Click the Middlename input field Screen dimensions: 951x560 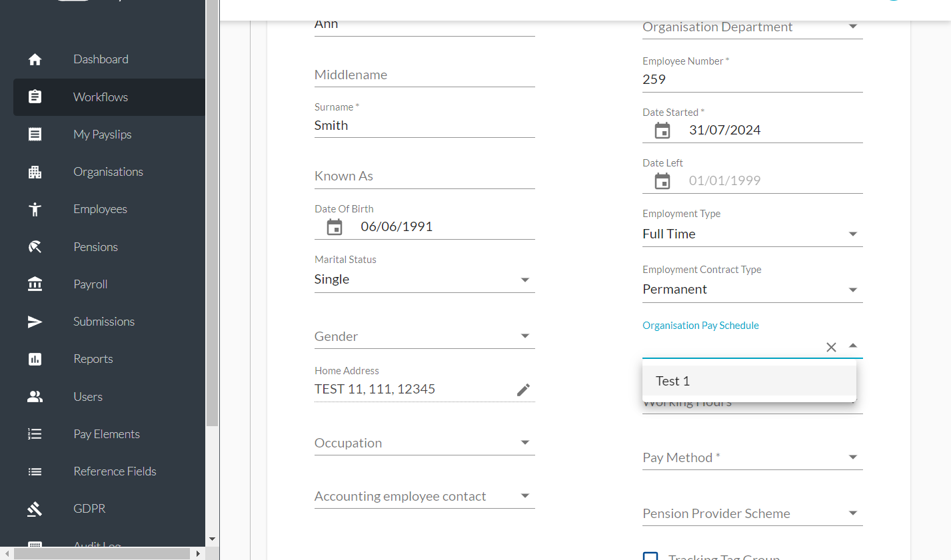click(425, 75)
